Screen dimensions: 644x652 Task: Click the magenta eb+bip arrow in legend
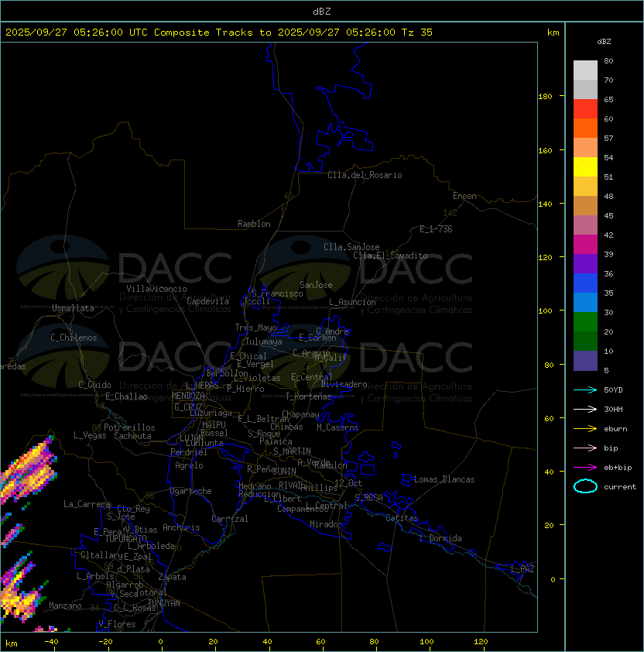[585, 468]
